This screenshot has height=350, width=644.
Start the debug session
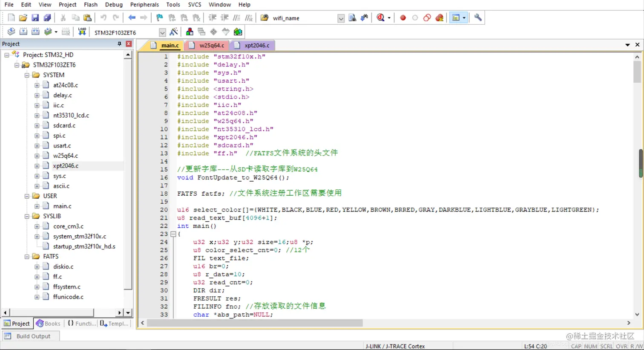pos(380,18)
